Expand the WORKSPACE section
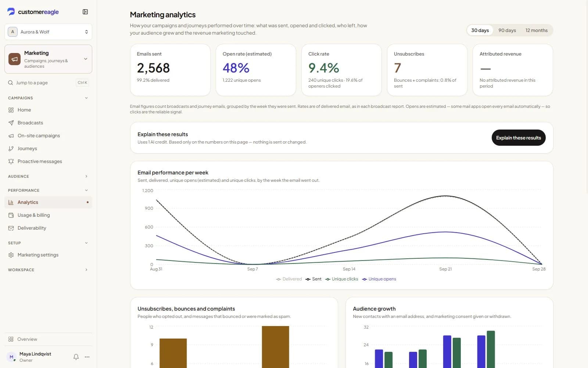The image size is (588, 368). (48, 270)
